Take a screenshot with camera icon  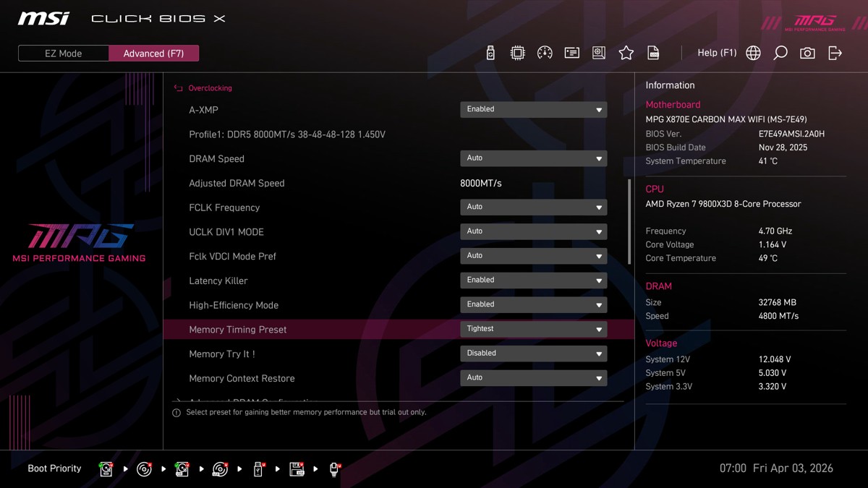807,53
